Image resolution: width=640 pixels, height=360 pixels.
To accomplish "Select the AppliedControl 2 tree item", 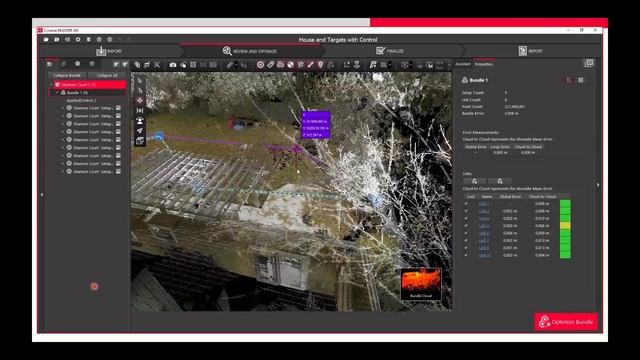I will (x=81, y=100).
